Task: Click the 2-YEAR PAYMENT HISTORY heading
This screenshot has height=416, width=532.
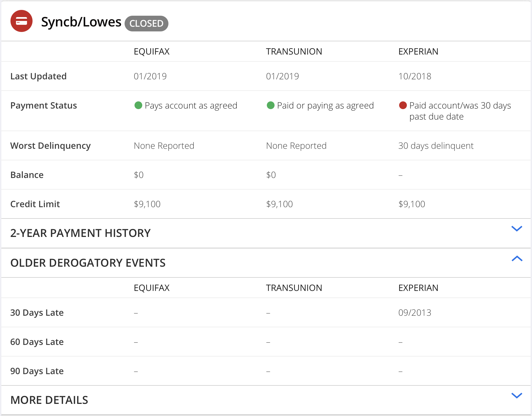Action: (x=80, y=233)
